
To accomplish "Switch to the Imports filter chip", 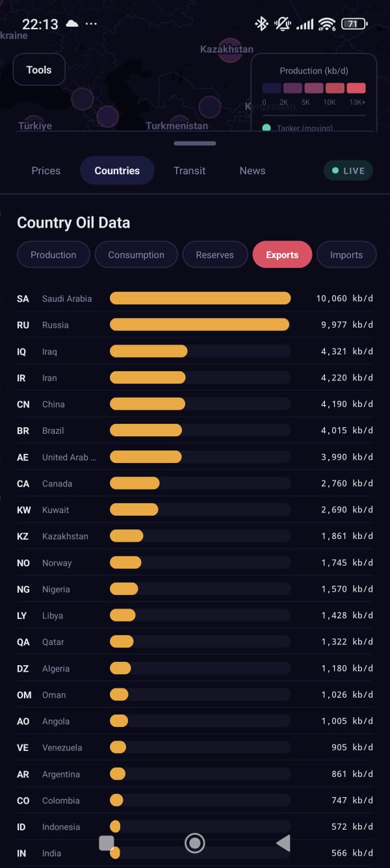I will pos(346,255).
